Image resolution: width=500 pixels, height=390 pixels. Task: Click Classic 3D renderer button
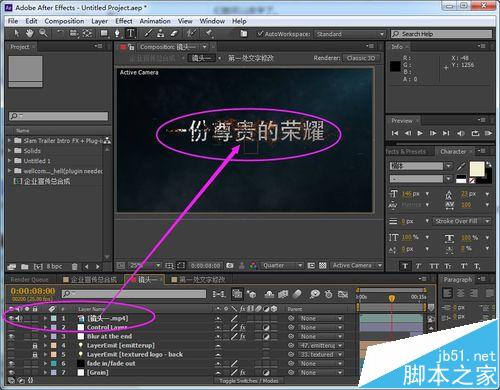361,58
